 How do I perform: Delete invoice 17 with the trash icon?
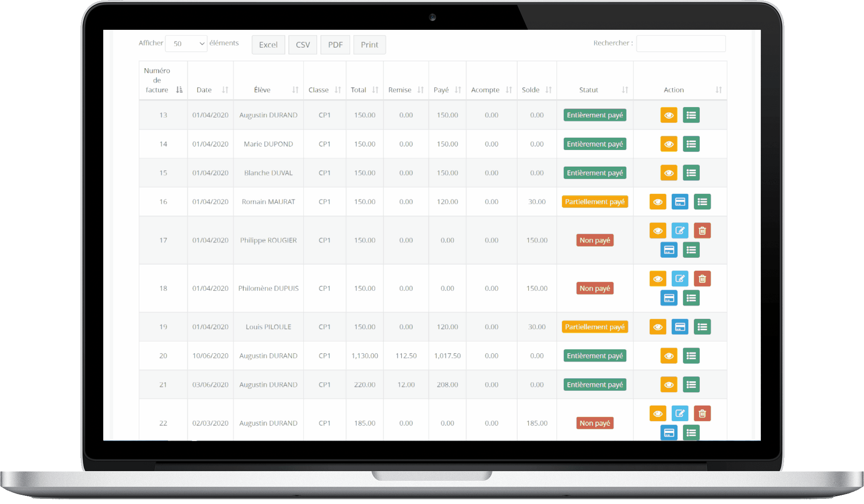(702, 231)
